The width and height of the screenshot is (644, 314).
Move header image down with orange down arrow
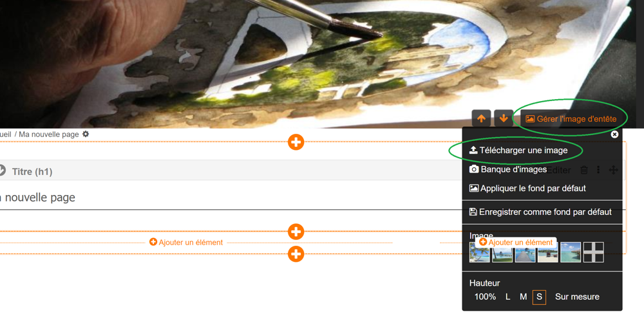[504, 118]
